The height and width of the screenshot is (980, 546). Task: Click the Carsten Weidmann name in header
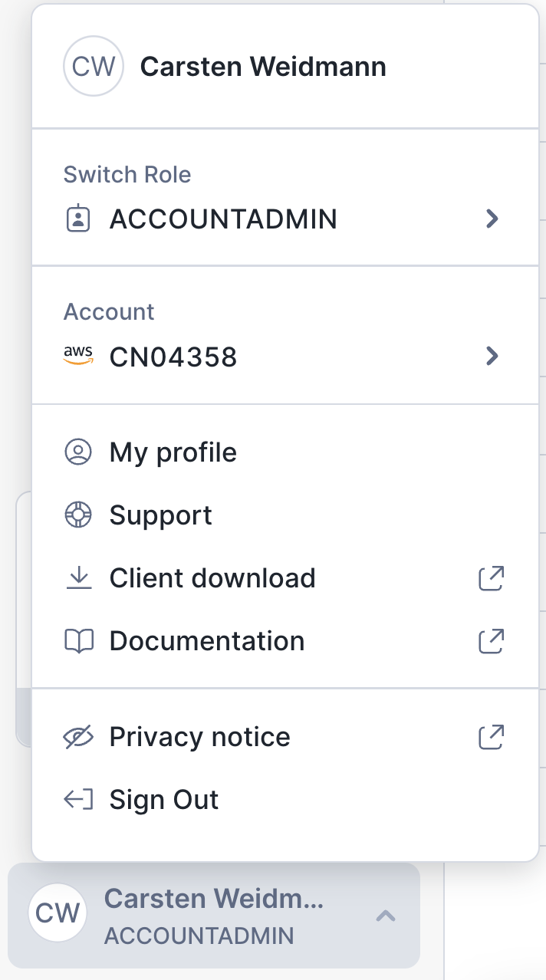(x=263, y=67)
